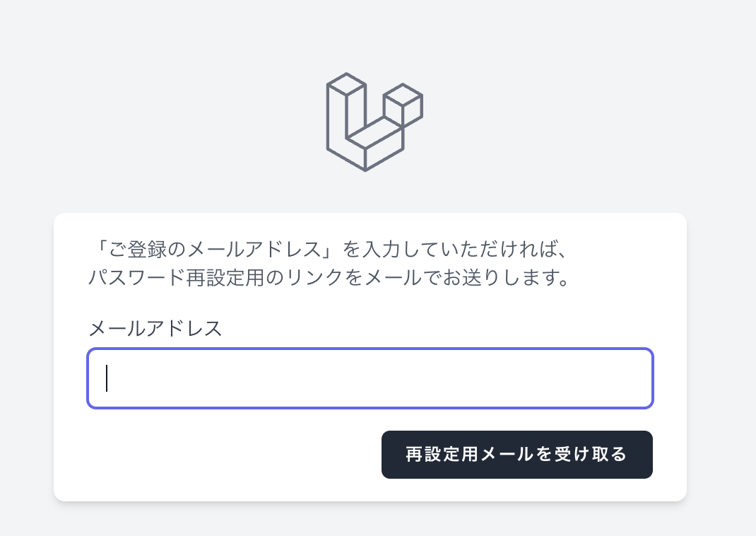This screenshot has width=756, height=536.
Task: Click inside the メールアドレス input field
Action: coord(370,378)
